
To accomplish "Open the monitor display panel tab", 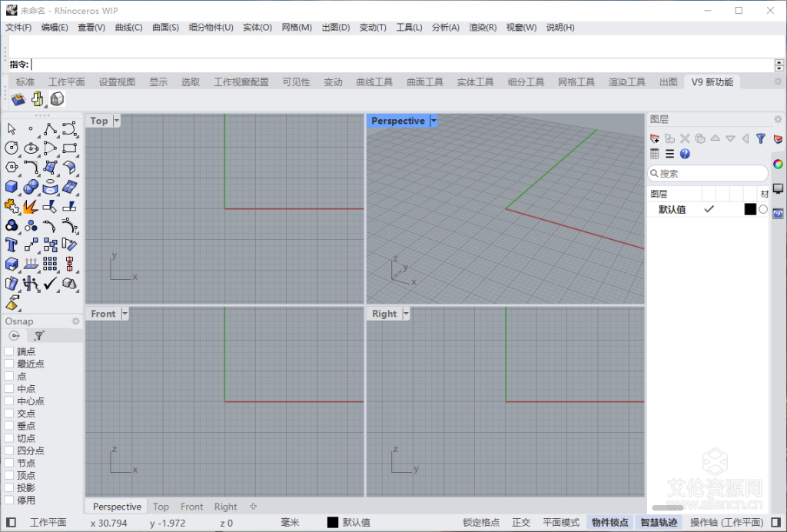I will point(778,188).
